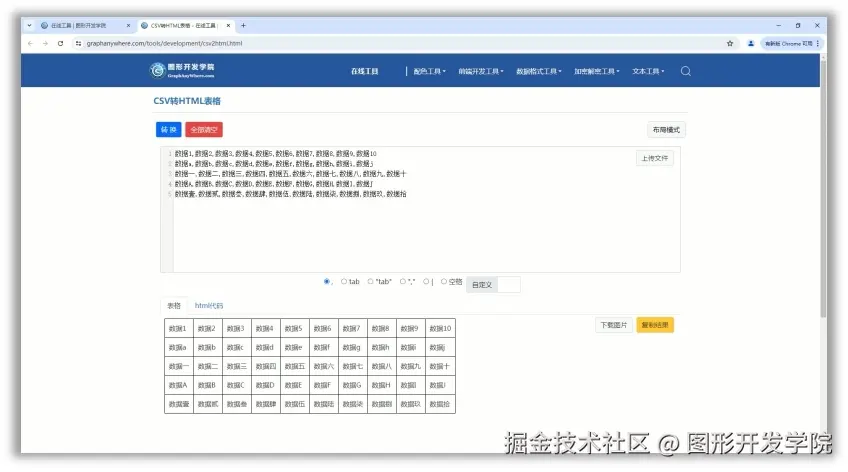Click table cell 数据10
Image resolution: width=848 pixels, height=472 pixels.
[x=440, y=328]
